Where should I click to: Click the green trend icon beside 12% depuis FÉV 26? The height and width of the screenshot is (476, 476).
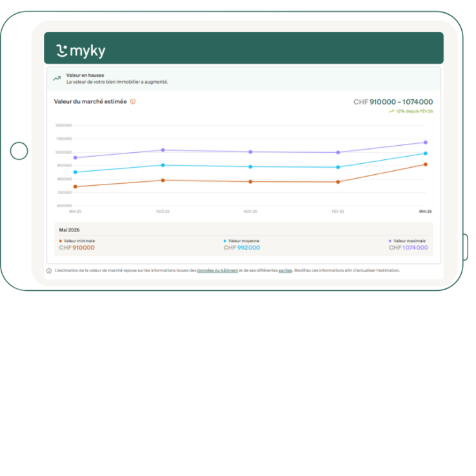pos(392,112)
